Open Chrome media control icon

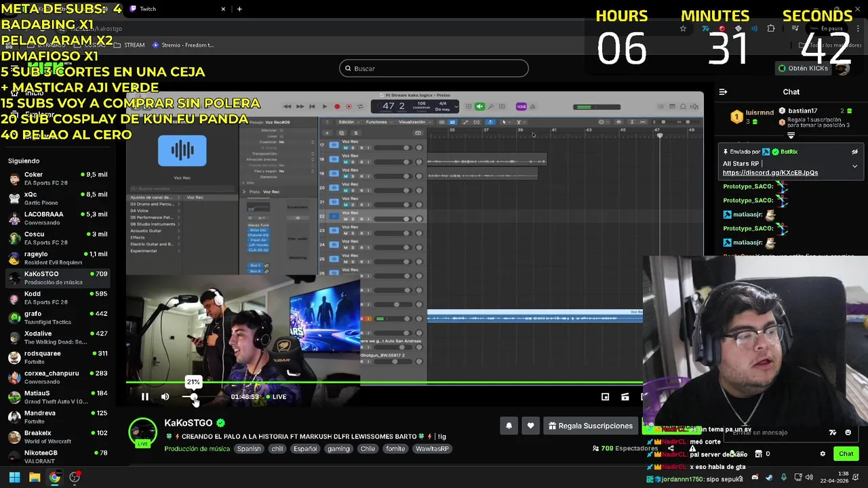point(795,28)
